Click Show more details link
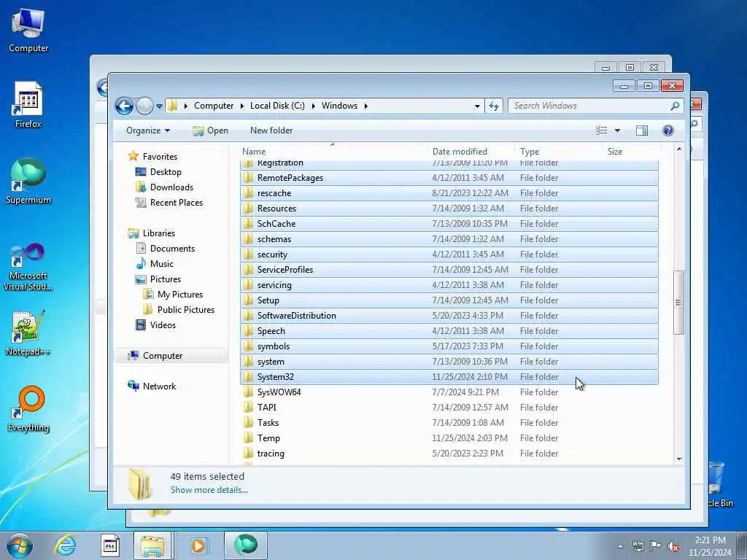This screenshot has width=747, height=560. point(209,490)
